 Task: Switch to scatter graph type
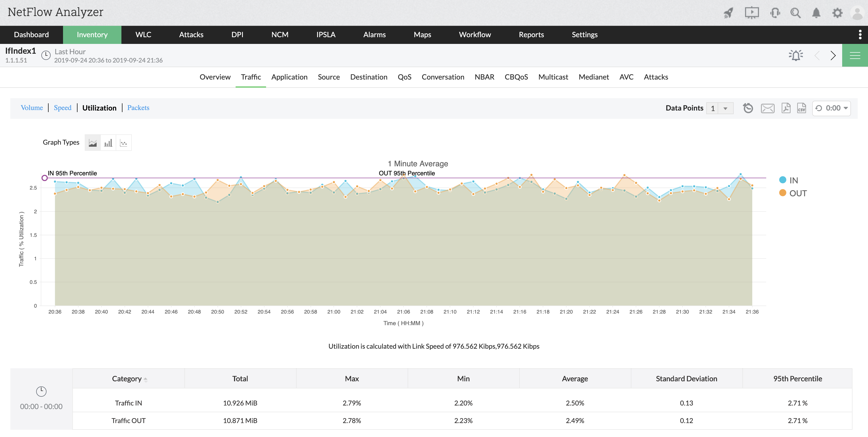124,143
